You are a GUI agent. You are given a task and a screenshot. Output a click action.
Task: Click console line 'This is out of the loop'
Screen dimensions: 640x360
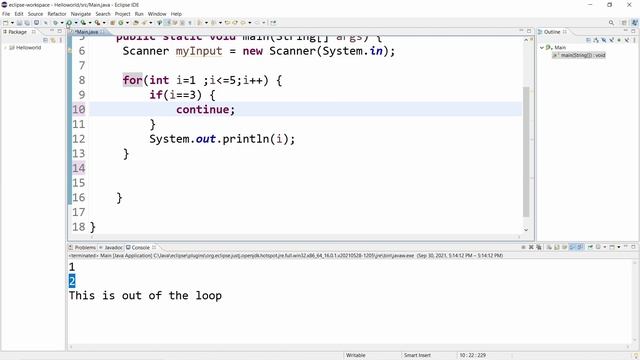tap(145, 296)
